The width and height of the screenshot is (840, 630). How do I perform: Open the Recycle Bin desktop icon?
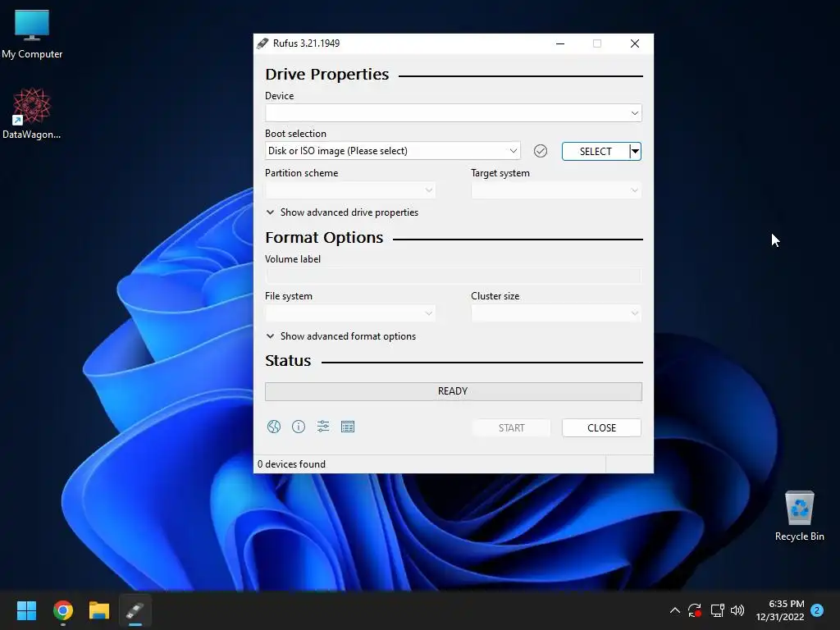[799, 516]
